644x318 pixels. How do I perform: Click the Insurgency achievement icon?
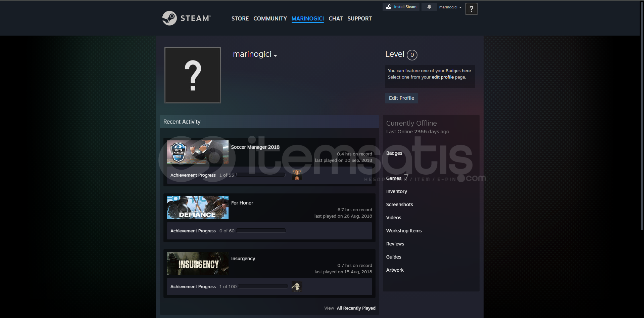[x=297, y=286]
